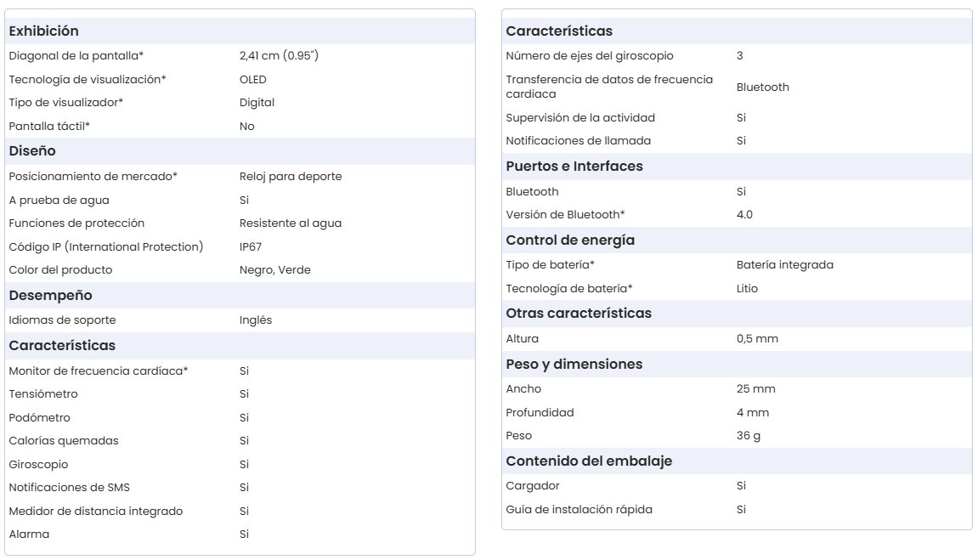
Task: Select the Reloj para deporte value
Action: point(291,177)
